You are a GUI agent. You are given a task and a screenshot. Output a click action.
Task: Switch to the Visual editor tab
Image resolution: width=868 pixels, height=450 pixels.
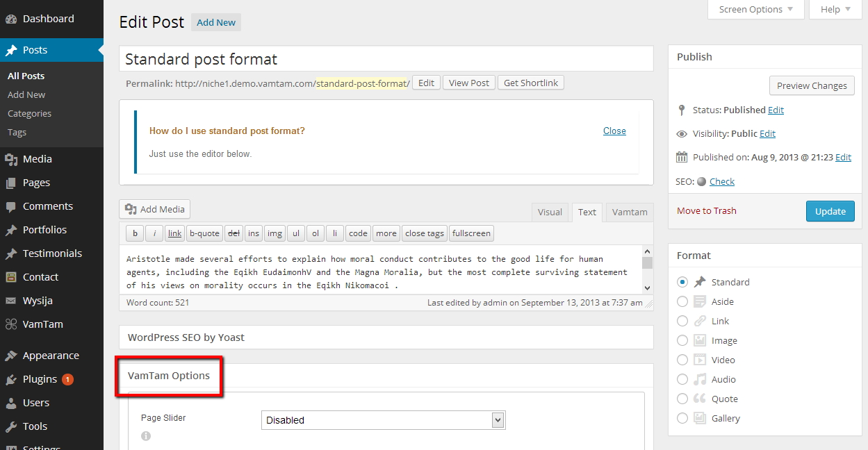[550, 212]
